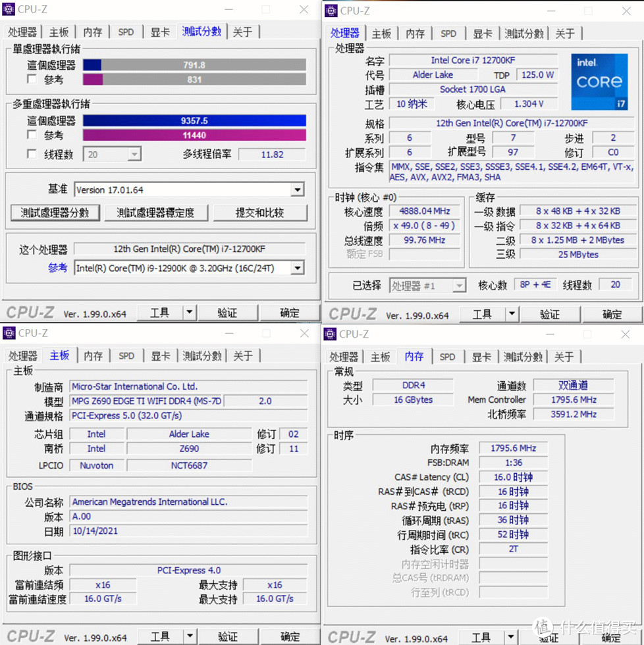Select 測試分數 tab in mainboard window
The height and width of the screenshot is (645, 644).
pyautogui.click(x=202, y=356)
